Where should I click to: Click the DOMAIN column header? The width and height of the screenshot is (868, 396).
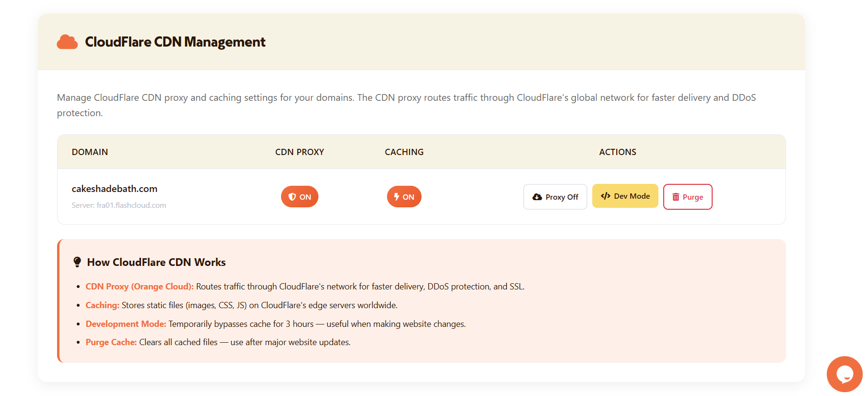(x=90, y=152)
